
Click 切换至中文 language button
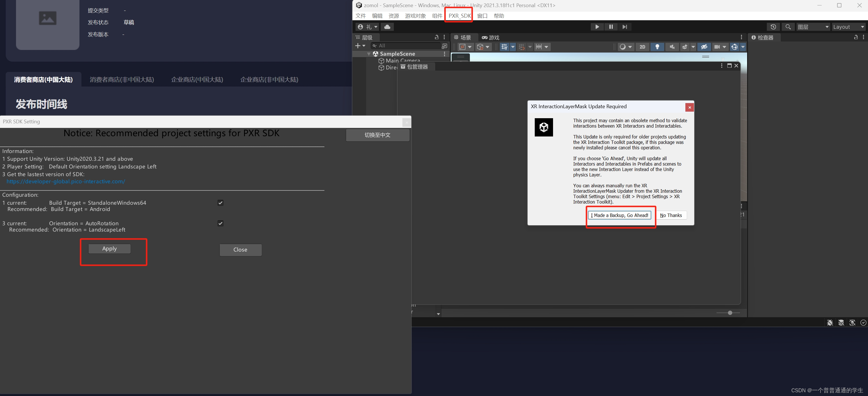[377, 135]
